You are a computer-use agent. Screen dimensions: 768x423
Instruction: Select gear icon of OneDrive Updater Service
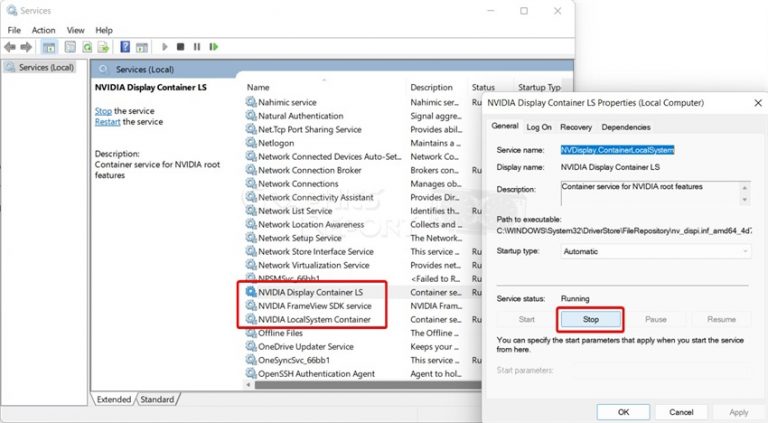pyautogui.click(x=251, y=346)
